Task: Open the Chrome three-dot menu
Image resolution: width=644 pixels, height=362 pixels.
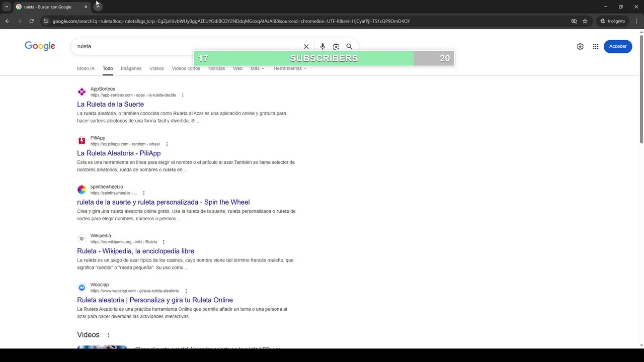Action: [x=636, y=21]
